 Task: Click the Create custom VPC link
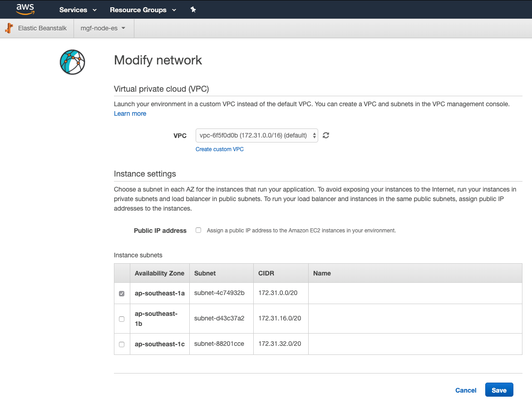click(219, 149)
